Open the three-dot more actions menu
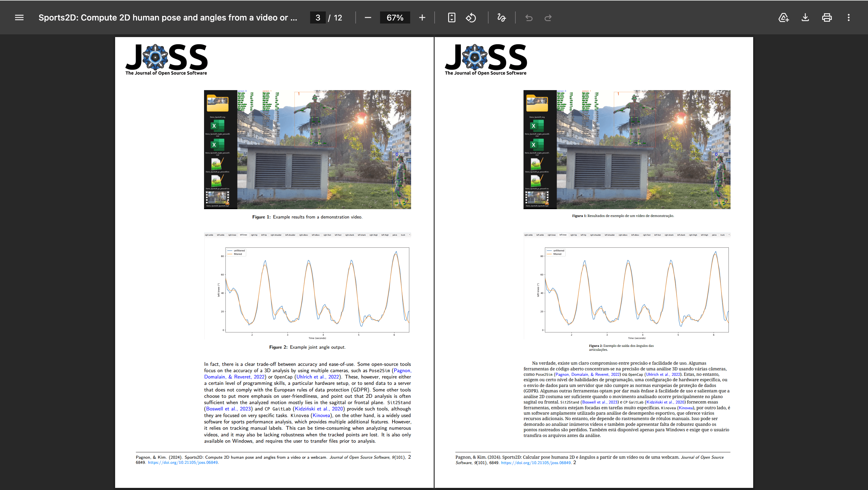The height and width of the screenshot is (490, 868). (848, 17)
